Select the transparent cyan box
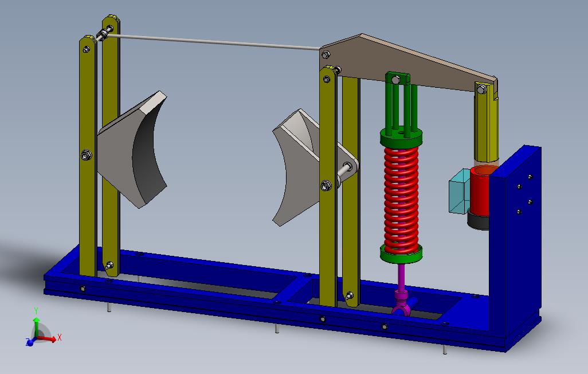The height and width of the screenshot is (374, 588). (x=460, y=192)
